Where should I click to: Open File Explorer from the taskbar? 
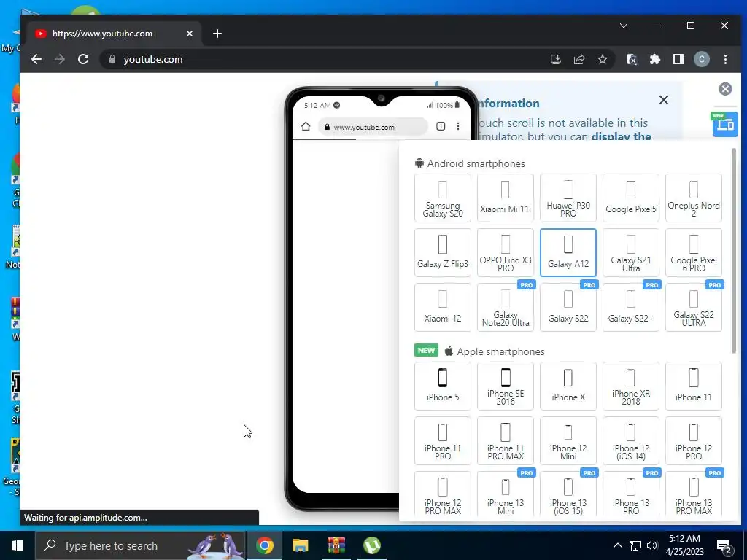pyautogui.click(x=300, y=545)
